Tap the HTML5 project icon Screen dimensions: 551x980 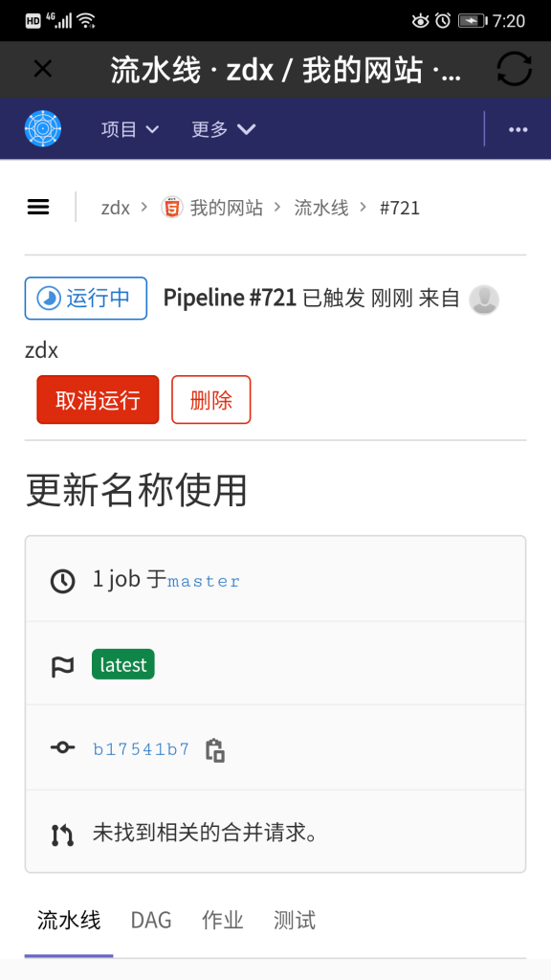[172, 207]
